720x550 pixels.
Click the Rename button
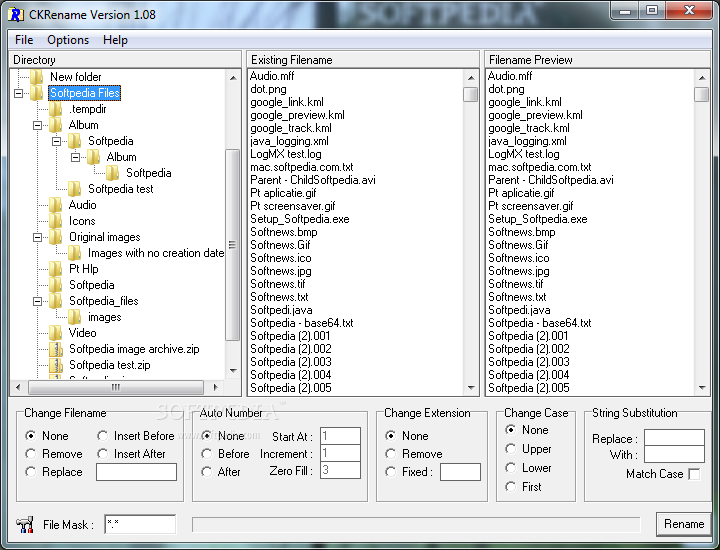pyautogui.click(x=683, y=524)
